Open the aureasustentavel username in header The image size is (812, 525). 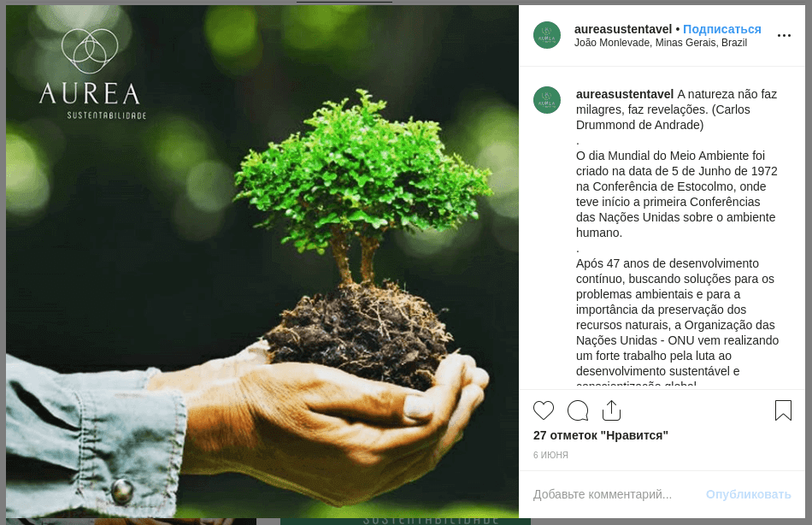622,29
